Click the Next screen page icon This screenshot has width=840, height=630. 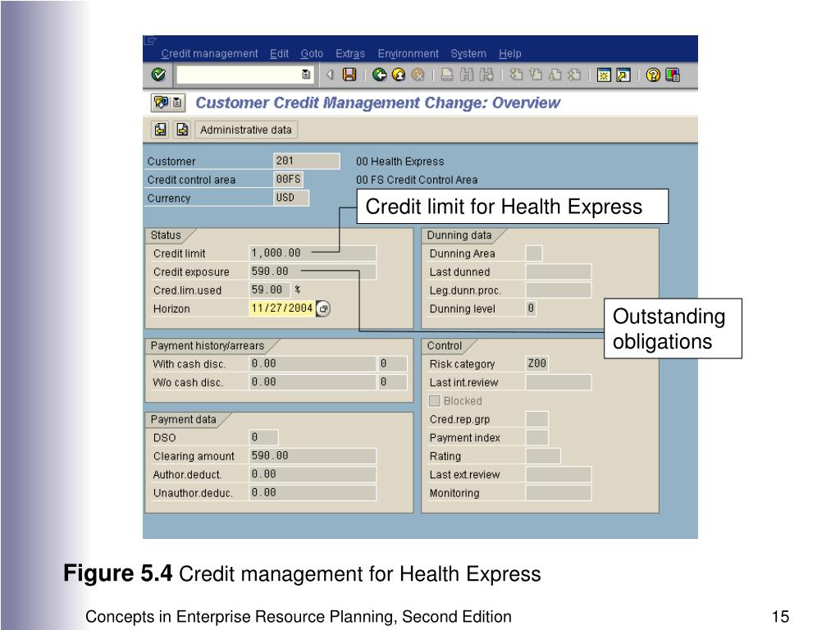pyautogui.click(x=182, y=130)
